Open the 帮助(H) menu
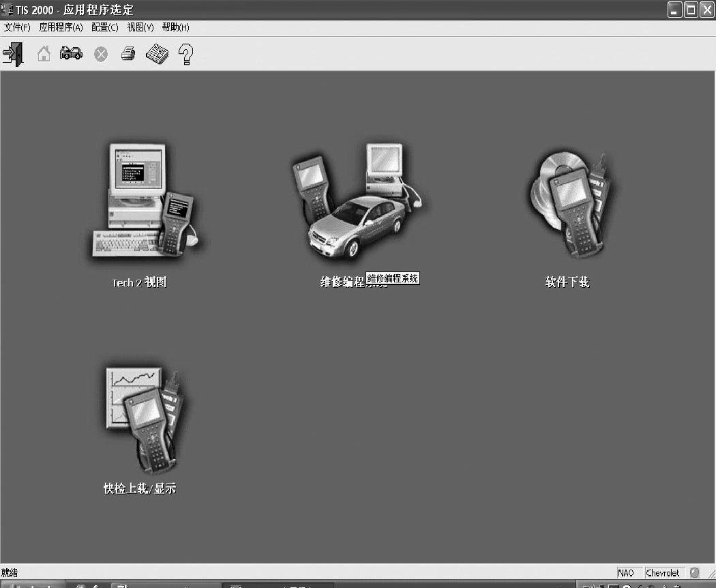The height and width of the screenshot is (588, 716). (x=175, y=27)
